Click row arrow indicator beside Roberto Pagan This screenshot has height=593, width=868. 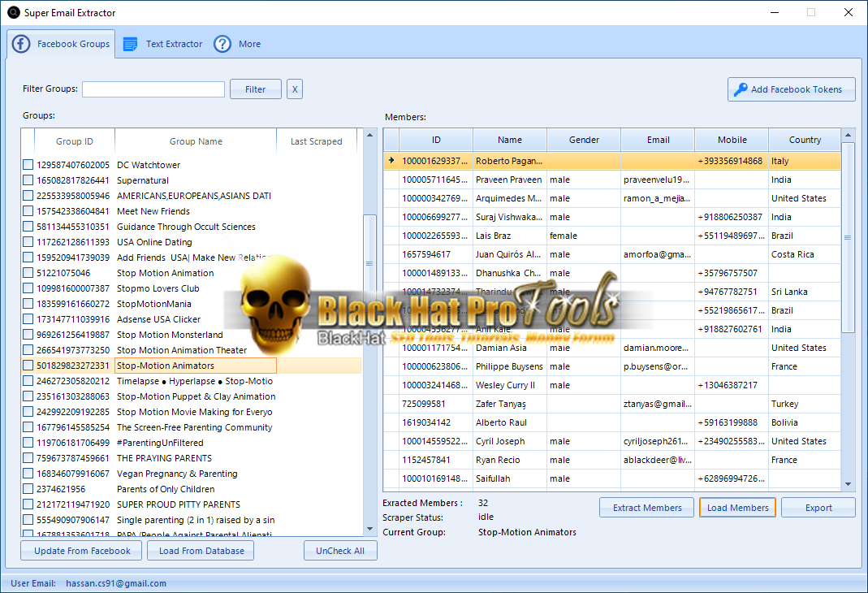coord(391,161)
